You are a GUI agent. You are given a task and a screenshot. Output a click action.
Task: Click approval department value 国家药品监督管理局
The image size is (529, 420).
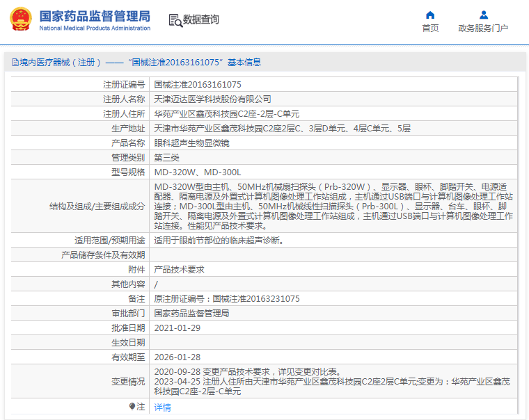[191, 314]
